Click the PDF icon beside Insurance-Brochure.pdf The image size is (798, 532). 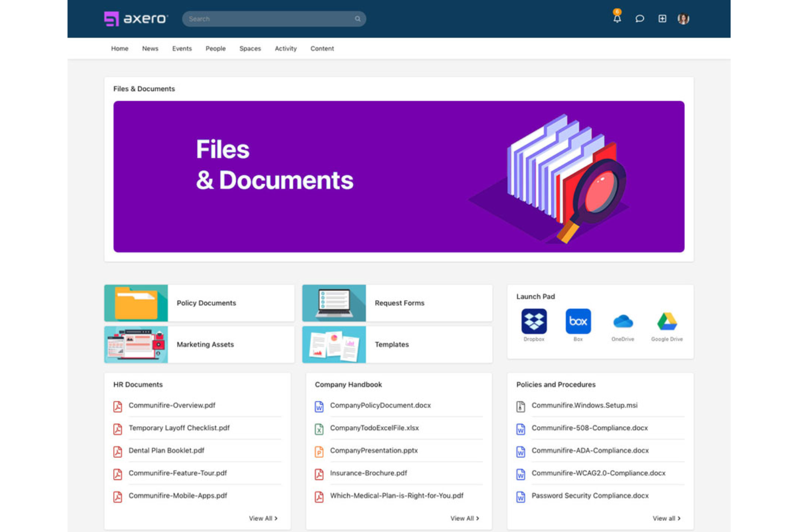tap(319, 474)
